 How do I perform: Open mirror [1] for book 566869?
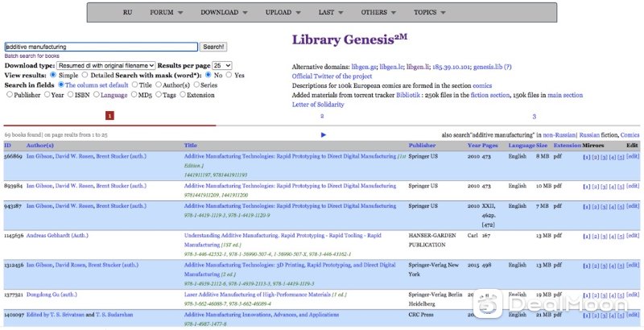[x=587, y=157]
